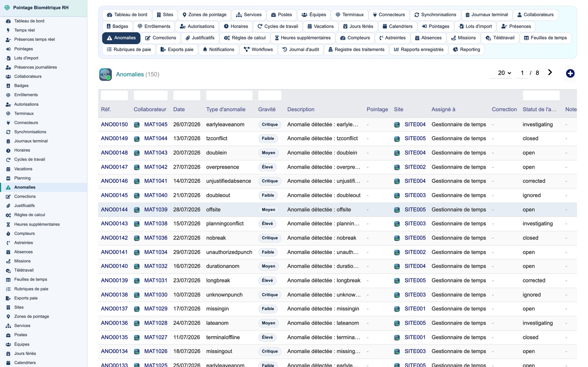Select the Workflows tab
Image resolution: width=588 pixels, height=367 pixels.
(258, 50)
